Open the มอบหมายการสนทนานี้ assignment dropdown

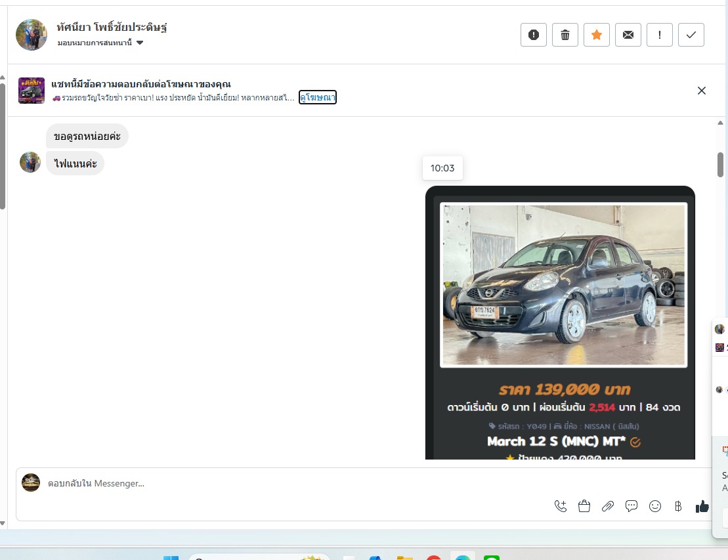tap(100, 43)
